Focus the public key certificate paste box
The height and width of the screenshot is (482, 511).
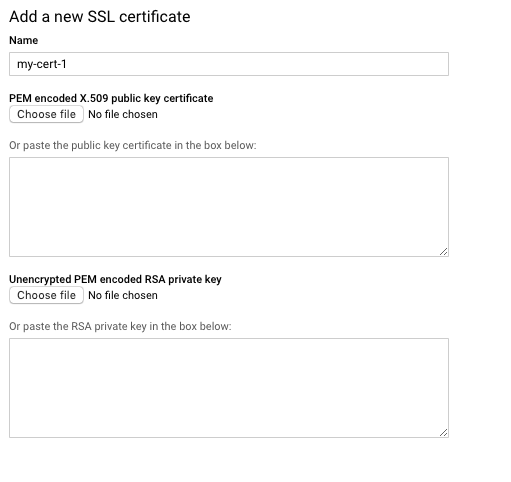pyautogui.click(x=229, y=207)
